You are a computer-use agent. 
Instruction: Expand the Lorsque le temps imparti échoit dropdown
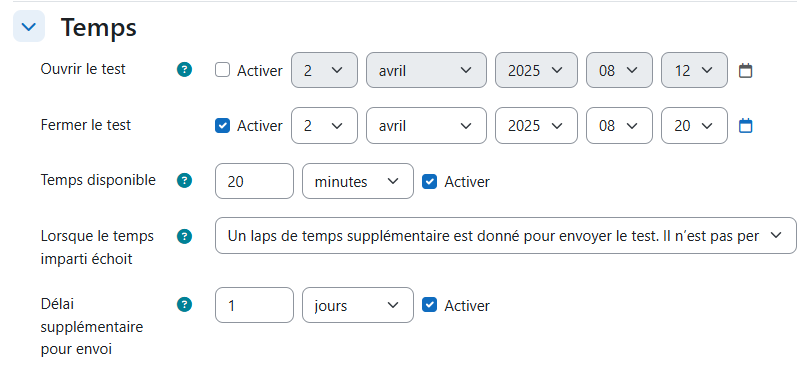click(506, 235)
